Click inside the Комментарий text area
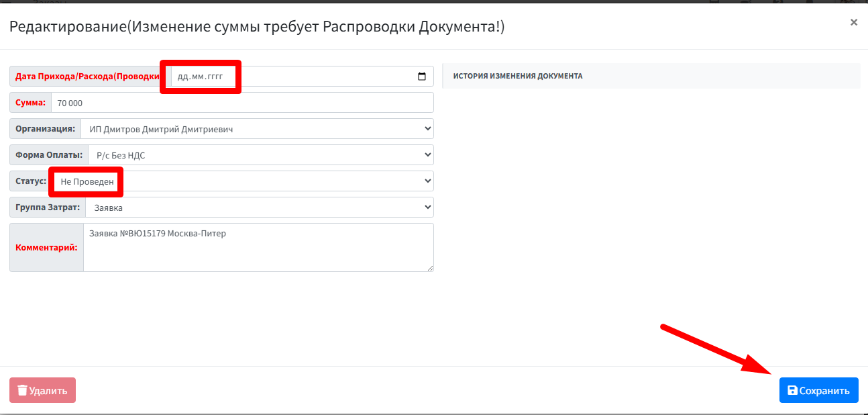Image resolution: width=868 pixels, height=415 pixels. tap(258, 247)
